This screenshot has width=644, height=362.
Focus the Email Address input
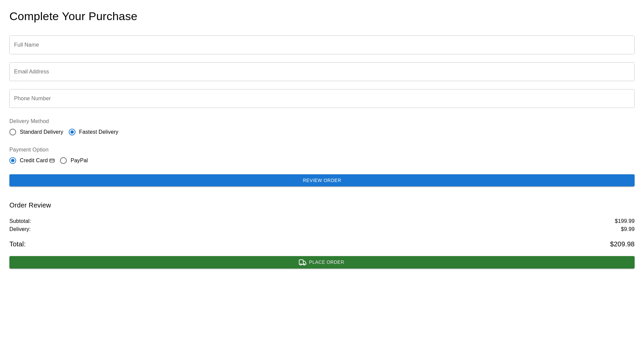(322, 72)
